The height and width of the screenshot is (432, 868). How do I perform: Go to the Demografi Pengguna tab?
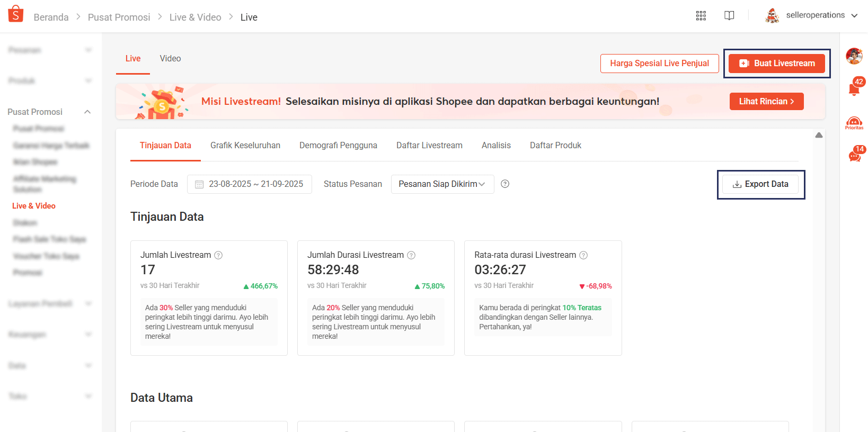coord(338,146)
